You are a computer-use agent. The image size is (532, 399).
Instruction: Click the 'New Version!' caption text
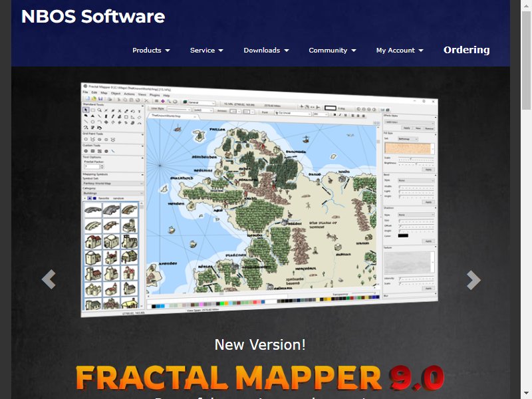coord(260,344)
